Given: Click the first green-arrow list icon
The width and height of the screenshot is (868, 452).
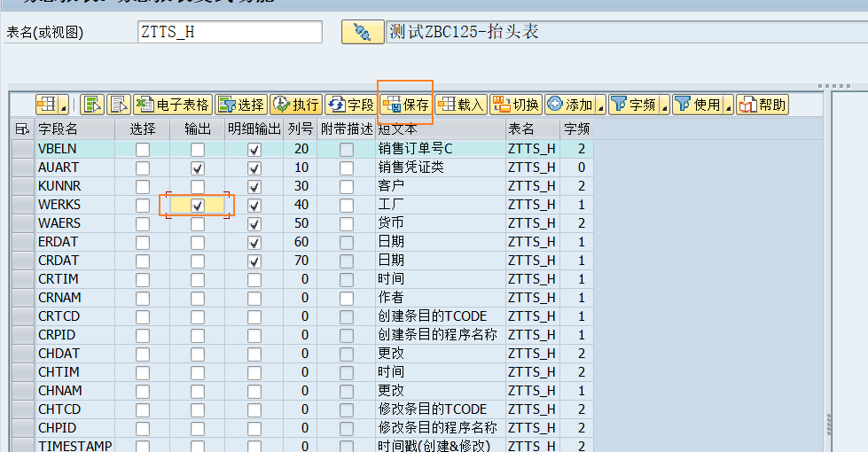Looking at the screenshot, I should tap(92, 105).
